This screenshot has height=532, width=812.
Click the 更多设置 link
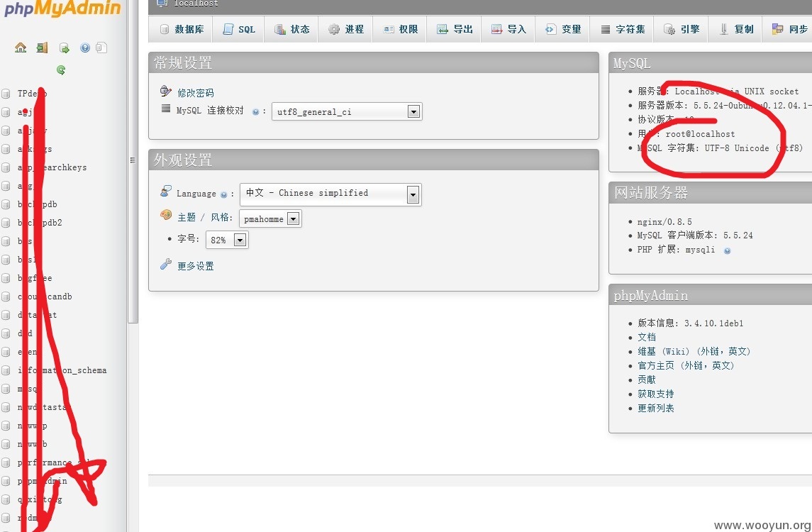[x=195, y=266]
